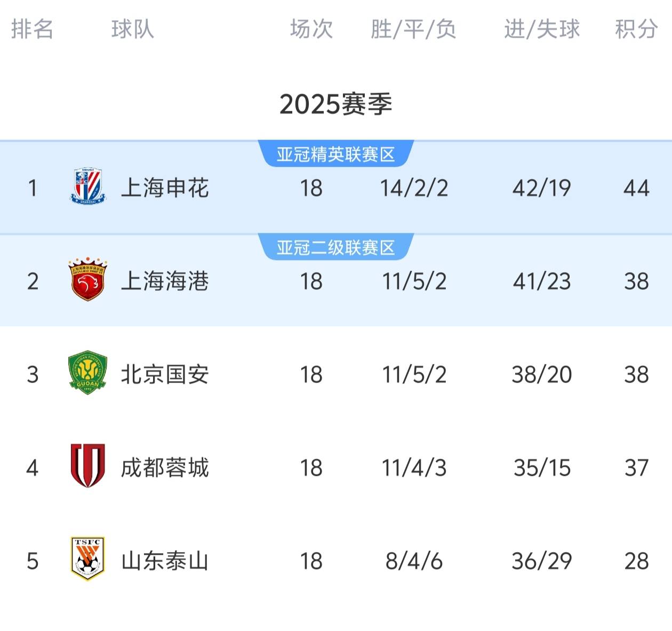Select the Beijing Guoan green crest

[88, 373]
